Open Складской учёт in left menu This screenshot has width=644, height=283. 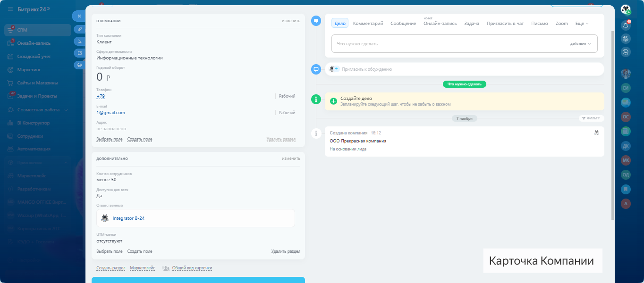34,56
